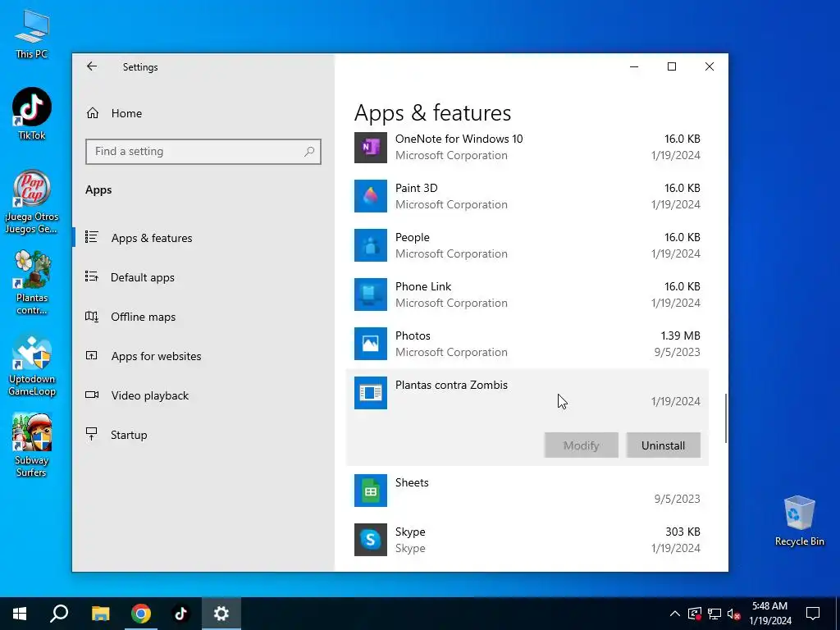Screen dimensions: 840x630
Task: Click the Apps & features list icon in the sidebar
Action: coord(92,237)
